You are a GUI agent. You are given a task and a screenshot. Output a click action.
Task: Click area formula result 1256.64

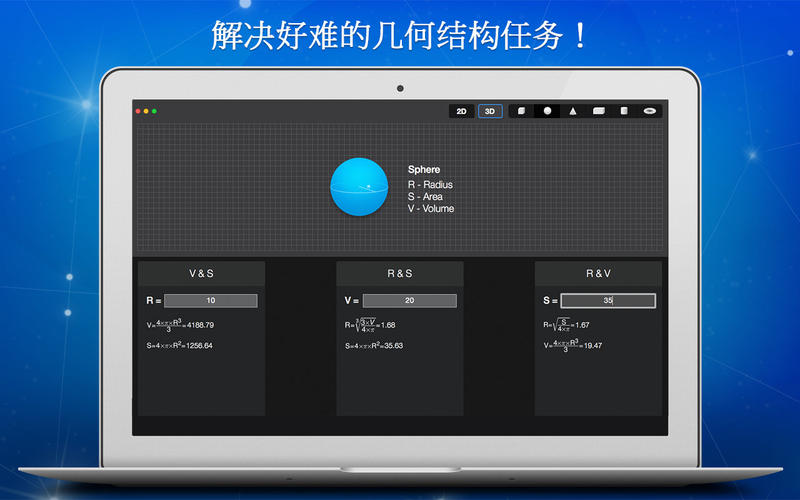pyautogui.click(x=199, y=345)
